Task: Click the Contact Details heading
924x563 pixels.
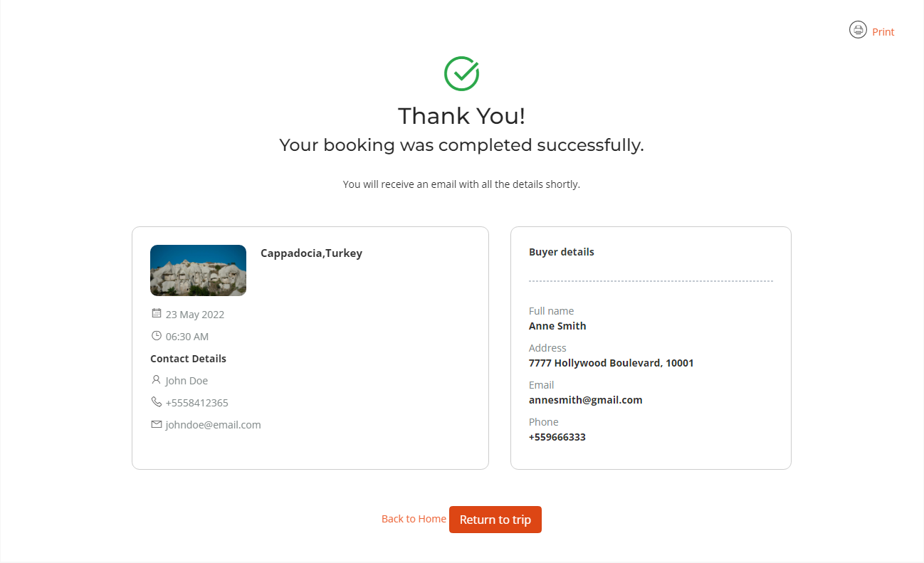Action: click(x=188, y=359)
